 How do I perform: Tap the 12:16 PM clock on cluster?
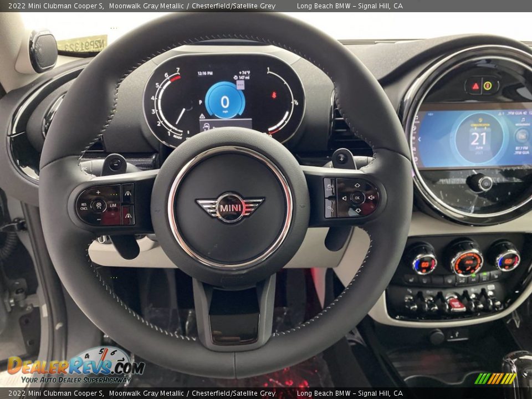(205, 73)
